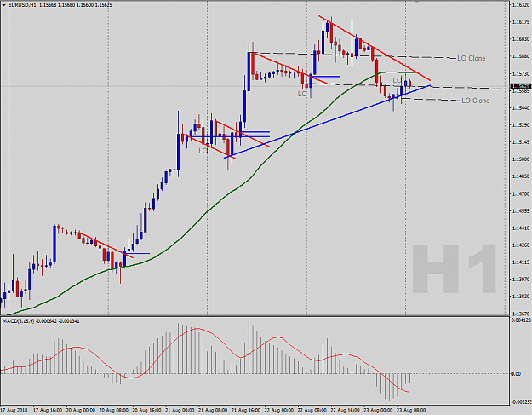Click the 1.14260 price axis label
532x415 pixels.
(521, 245)
